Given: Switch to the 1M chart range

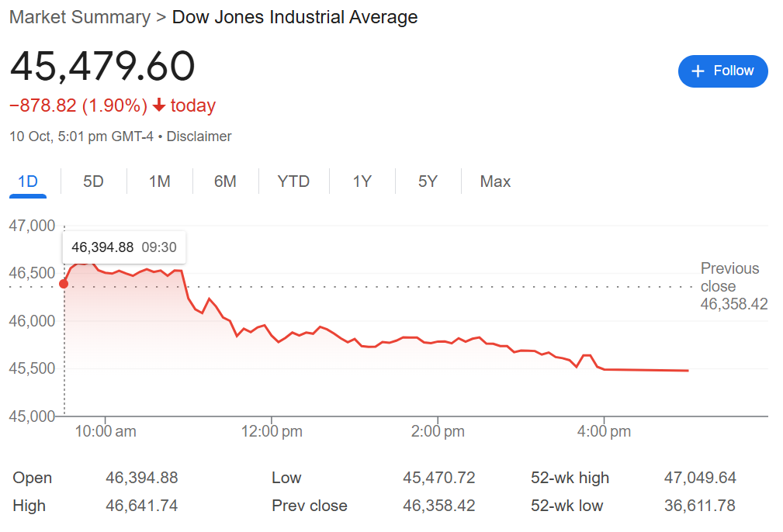Looking at the screenshot, I should (x=159, y=181).
